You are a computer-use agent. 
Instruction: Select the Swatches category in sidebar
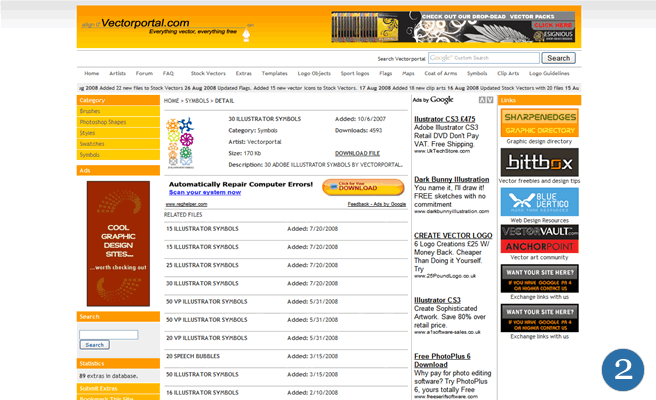tap(91, 144)
